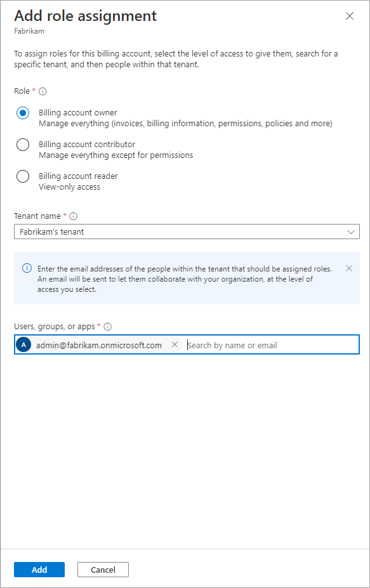Close the Add role assignment panel
This screenshot has height=588, width=370.
tap(350, 16)
